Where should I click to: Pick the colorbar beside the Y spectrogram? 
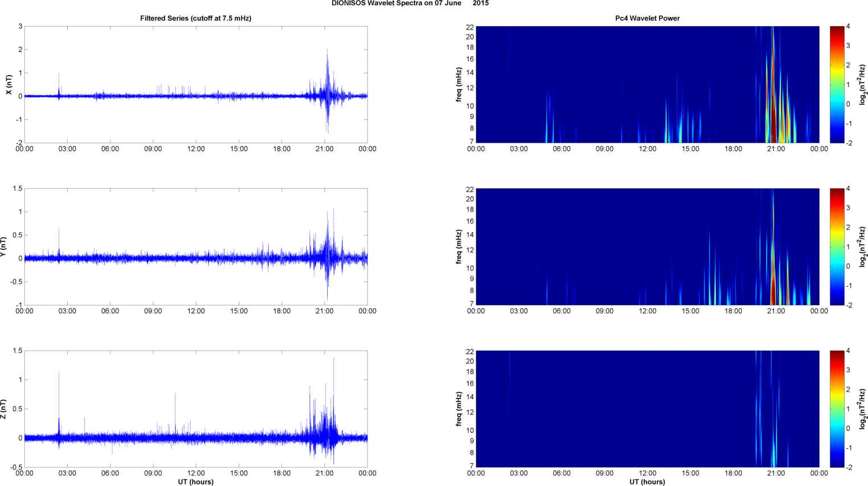click(837, 247)
